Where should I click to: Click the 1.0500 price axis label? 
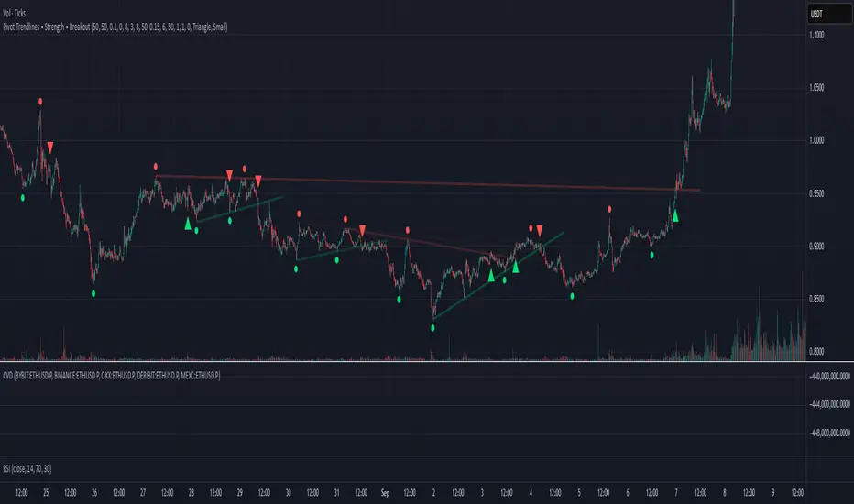[x=816, y=88]
